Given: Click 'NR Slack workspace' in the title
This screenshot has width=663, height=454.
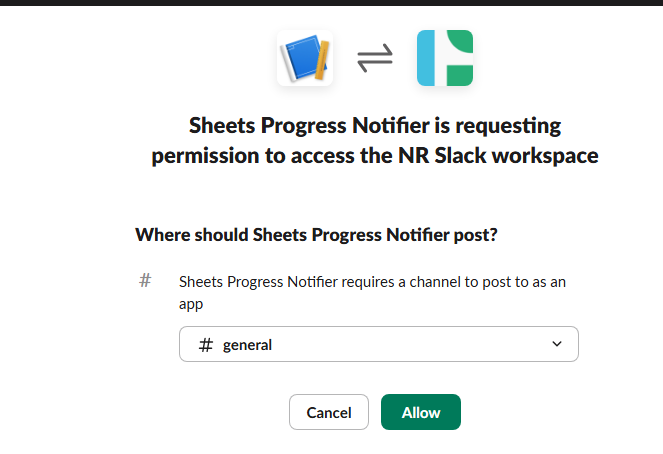Looking at the screenshot, I should tap(498, 156).
